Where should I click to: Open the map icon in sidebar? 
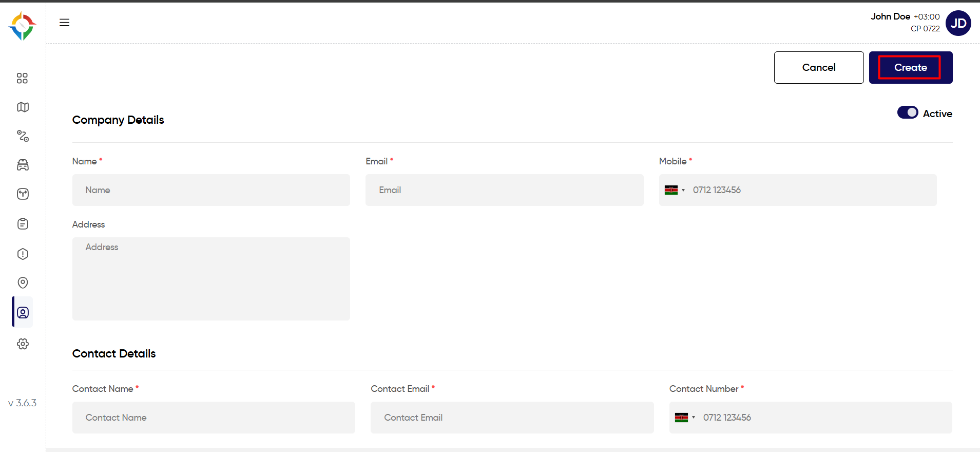[x=23, y=107]
